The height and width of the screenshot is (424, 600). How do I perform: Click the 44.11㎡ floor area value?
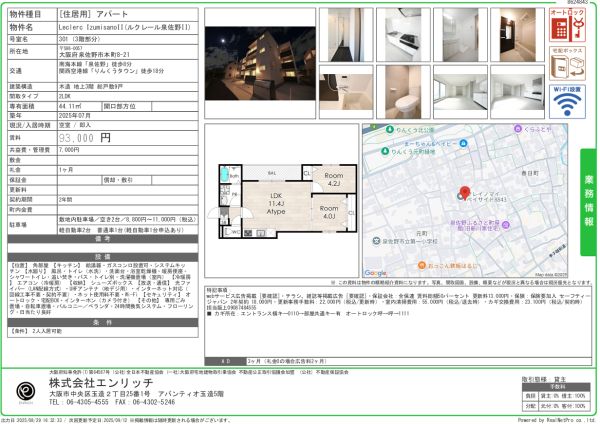(x=69, y=106)
